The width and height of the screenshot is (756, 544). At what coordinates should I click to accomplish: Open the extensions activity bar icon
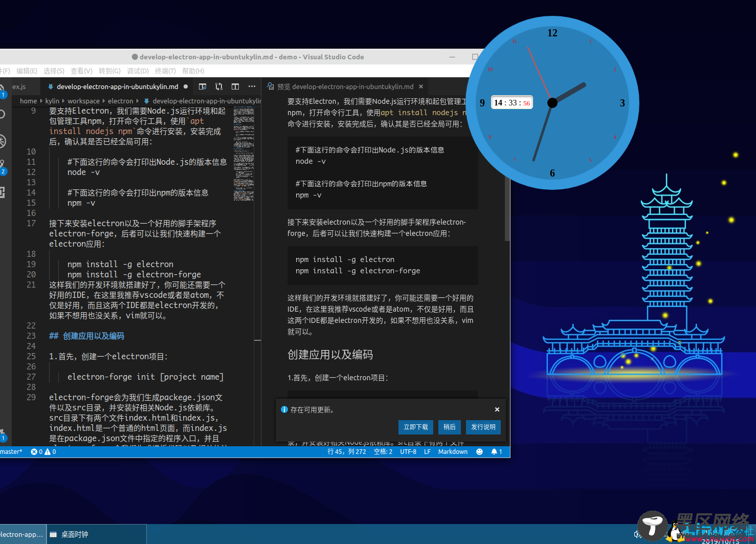click(2, 192)
